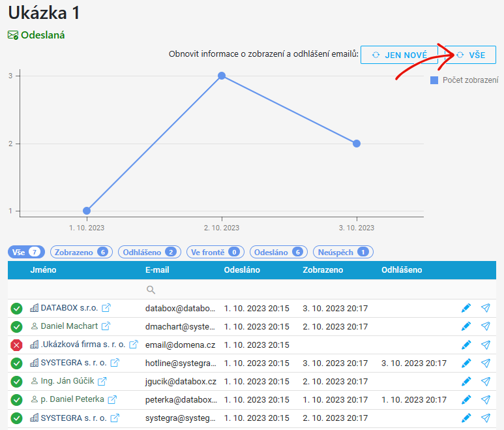This screenshot has height=430, width=504.
Task: Edit jgucik@databox.cz row with pencil icon
Action: (466, 382)
